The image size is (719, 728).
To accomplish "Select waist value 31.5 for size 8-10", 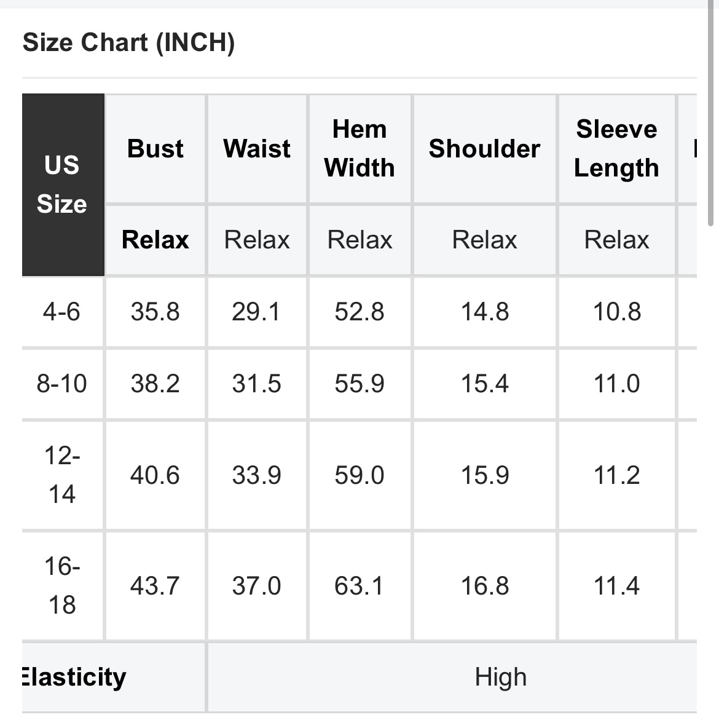I will click(256, 384).
